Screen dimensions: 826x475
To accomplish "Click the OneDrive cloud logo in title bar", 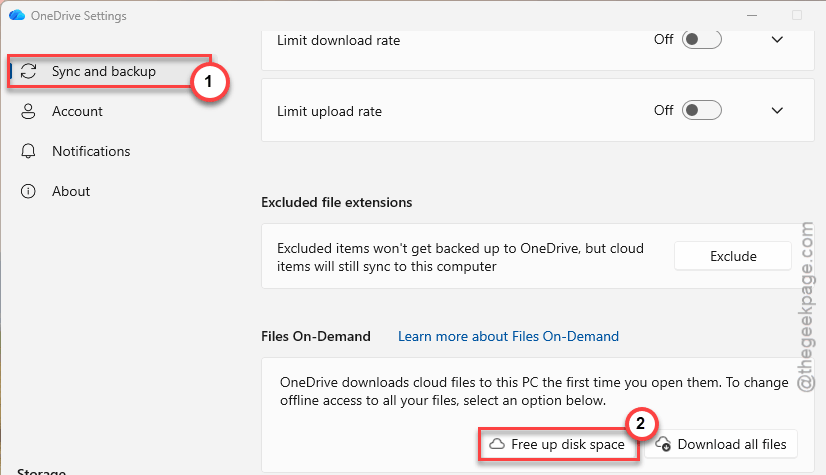I will [x=17, y=15].
